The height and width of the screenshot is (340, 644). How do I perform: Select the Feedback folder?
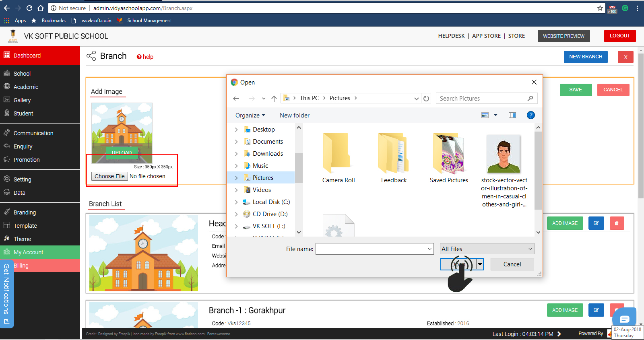click(394, 158)
